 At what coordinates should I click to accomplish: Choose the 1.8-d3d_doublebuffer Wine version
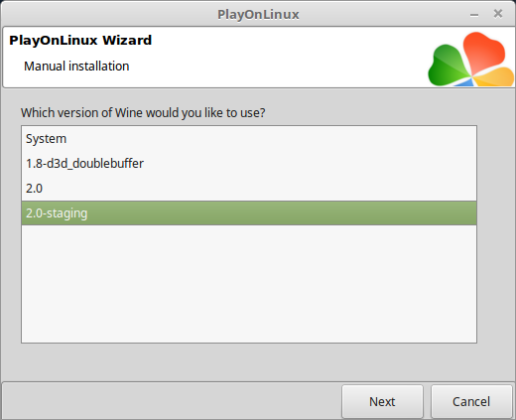(249, 164)
